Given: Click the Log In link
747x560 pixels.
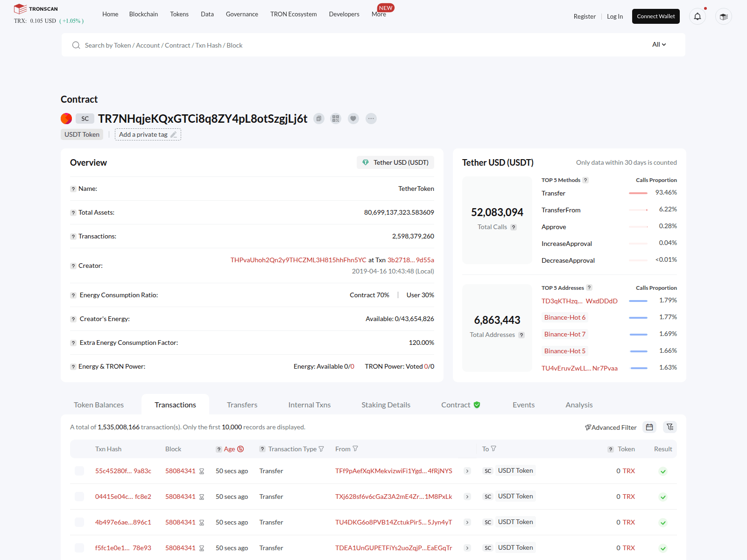Looking at the screenshot, I should pos(615,16).
